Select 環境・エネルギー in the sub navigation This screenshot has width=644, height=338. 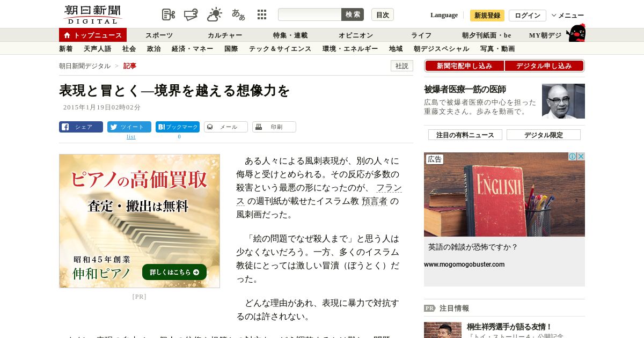350,49
